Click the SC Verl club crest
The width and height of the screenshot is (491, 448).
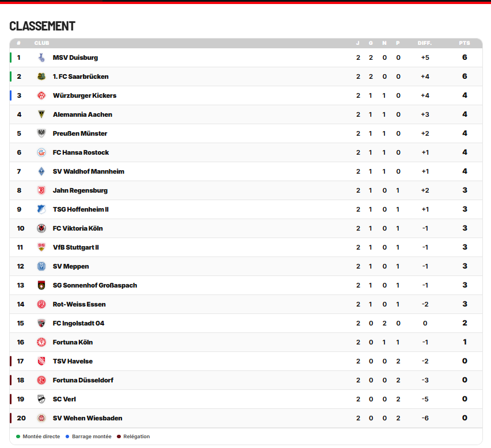(x=41, y=399)
